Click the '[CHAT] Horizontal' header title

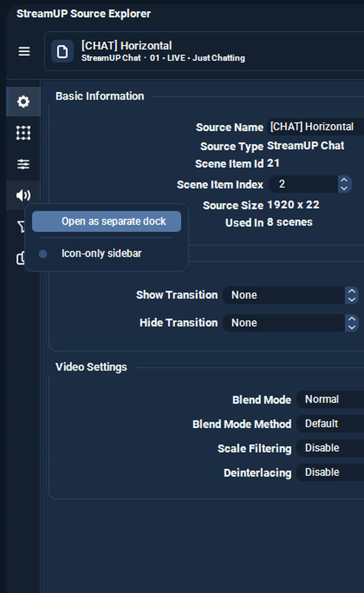point(126,46)
